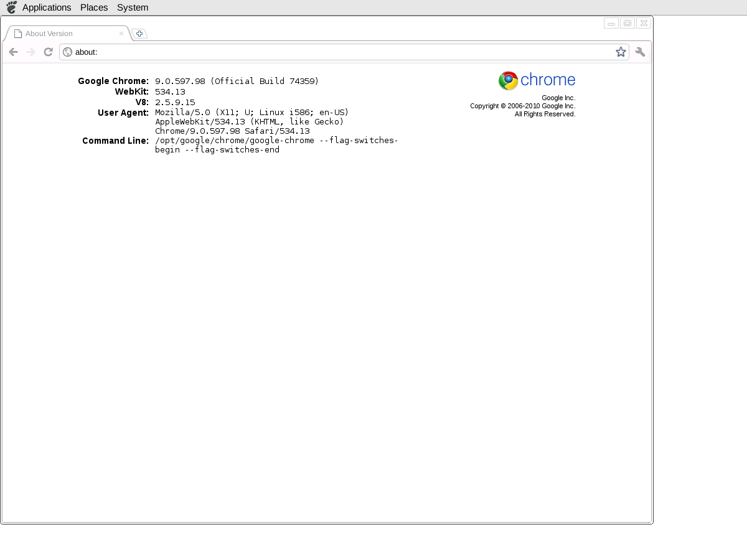Click the globe icon in the address bar

68,52
